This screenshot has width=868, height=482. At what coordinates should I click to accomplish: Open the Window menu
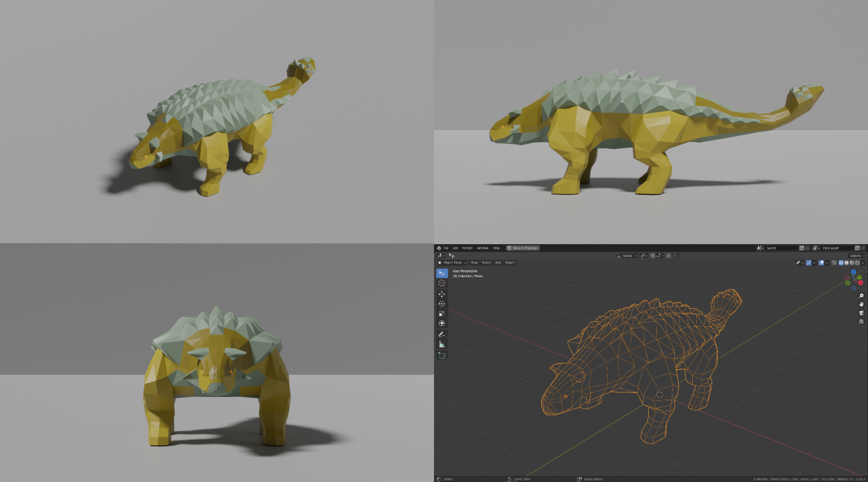coord(483,248)
